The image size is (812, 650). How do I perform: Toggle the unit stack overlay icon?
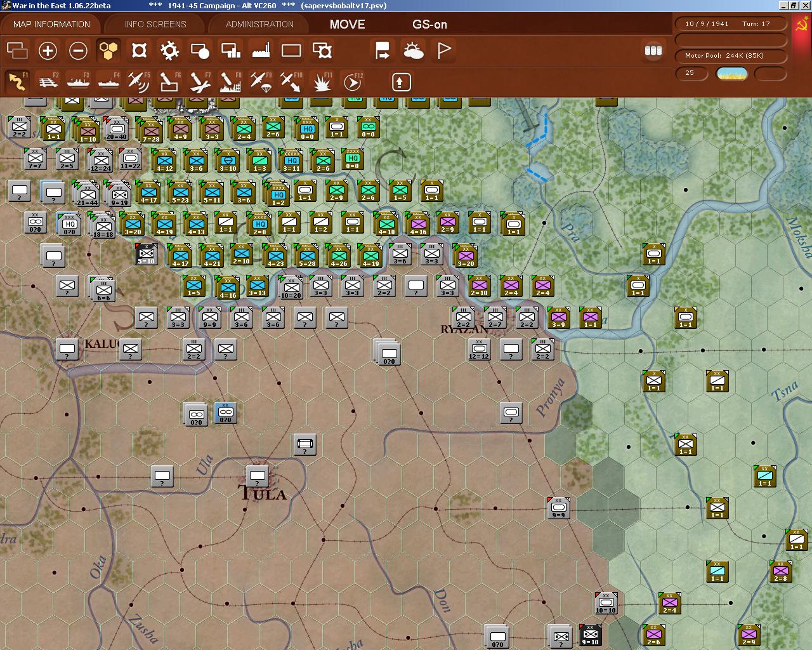click(17, 50)
